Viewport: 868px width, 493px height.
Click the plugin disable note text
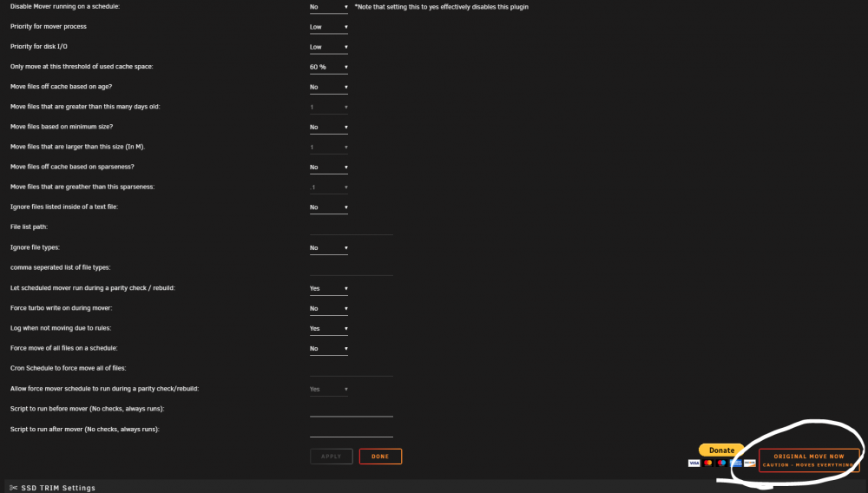tap(442, 7)
